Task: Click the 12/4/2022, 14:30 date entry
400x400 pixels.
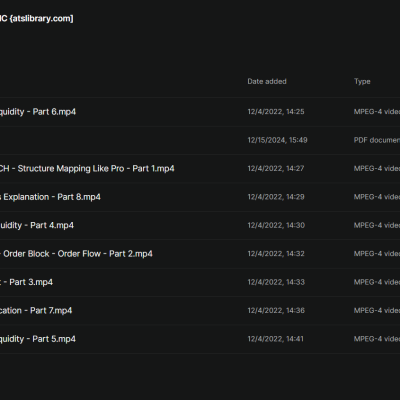Action: coord(276,225)
